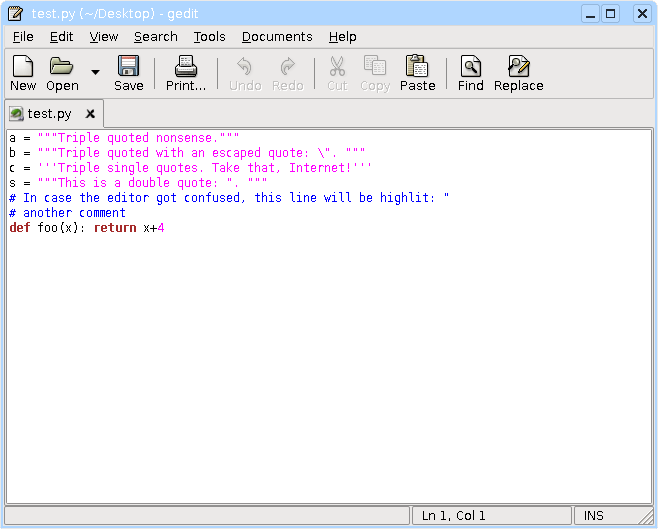Click the '# another comment' line
This screenshot has height=529, width=658.
(x=68, y=213)
